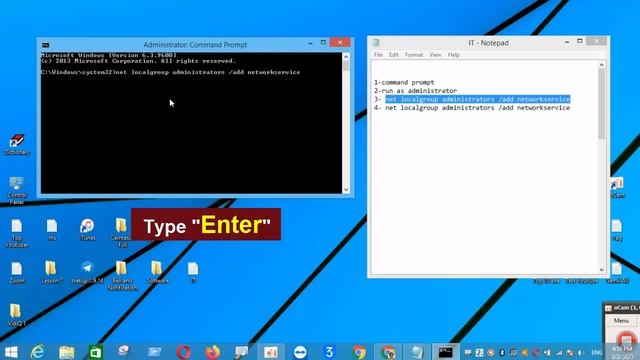Click the Windows Start button
This screenshot has width=640, height=360.
click(x=11, y=352)
